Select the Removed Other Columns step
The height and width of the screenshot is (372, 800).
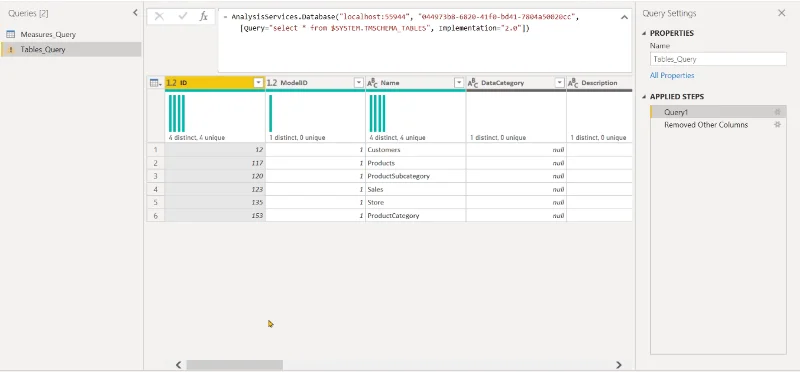[x=718, y=125]
